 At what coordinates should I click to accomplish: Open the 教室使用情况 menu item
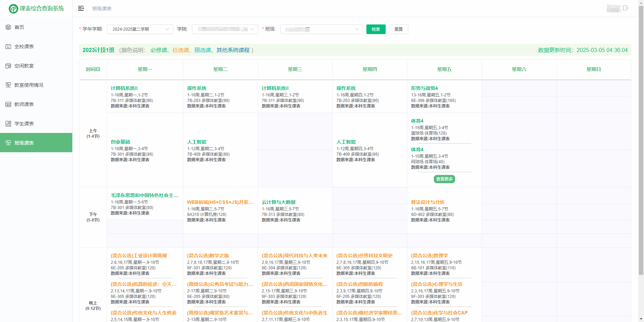click(x=36, y=85)
